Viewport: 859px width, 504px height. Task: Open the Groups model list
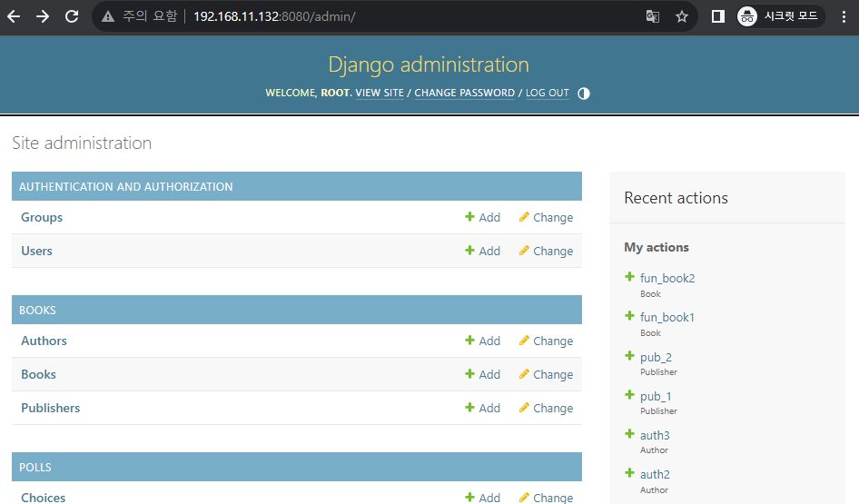coord(42,217)
